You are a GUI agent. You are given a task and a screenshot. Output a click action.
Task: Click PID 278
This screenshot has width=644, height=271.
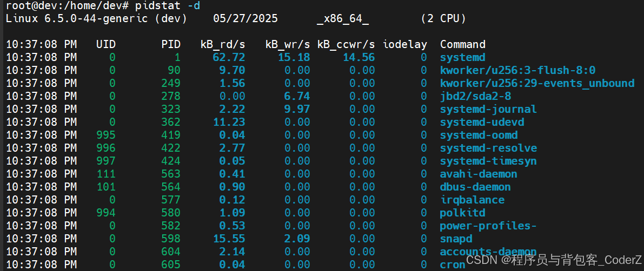pos(170,96)
